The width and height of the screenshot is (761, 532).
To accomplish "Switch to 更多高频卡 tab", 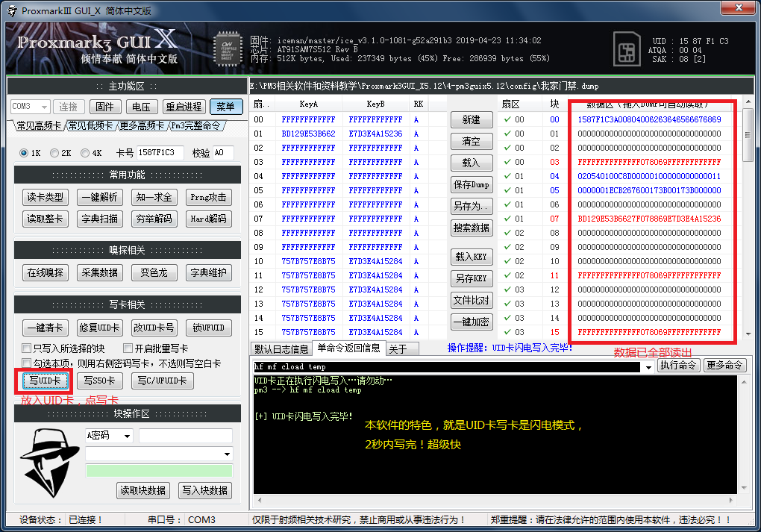I will (x=143, y=125).
